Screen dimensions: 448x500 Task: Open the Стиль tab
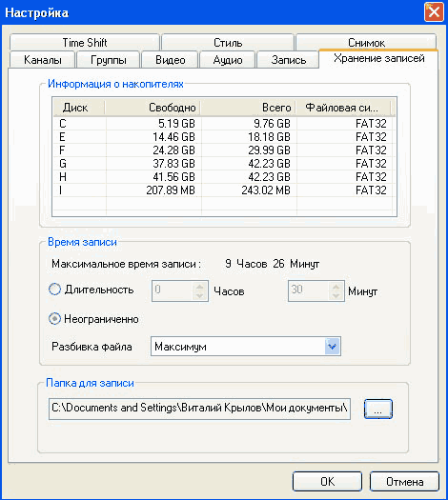point(228,42)
